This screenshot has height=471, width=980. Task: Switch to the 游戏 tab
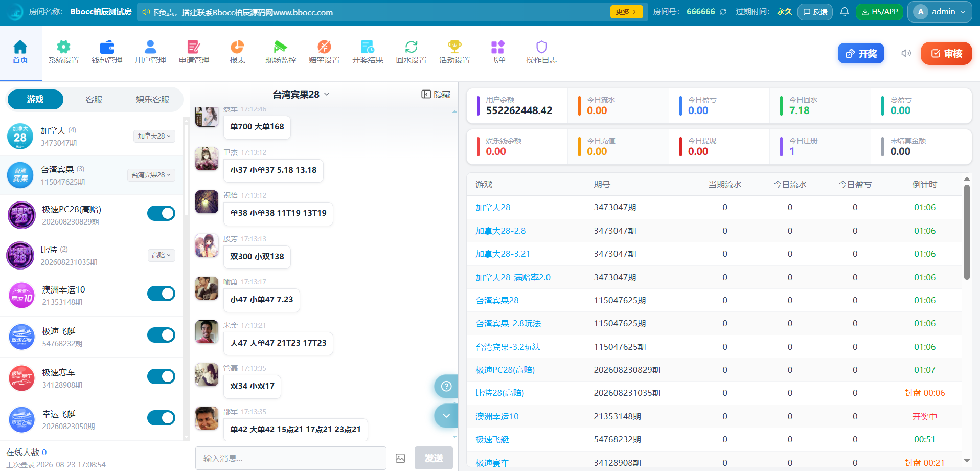pyautogui.click(x=35, y=99)
